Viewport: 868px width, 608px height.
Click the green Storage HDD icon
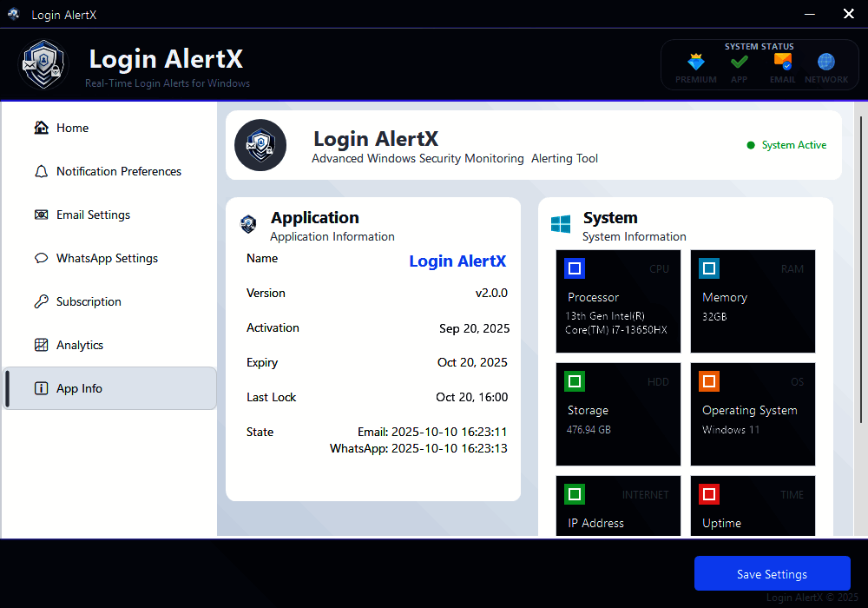tap(575, 381)
